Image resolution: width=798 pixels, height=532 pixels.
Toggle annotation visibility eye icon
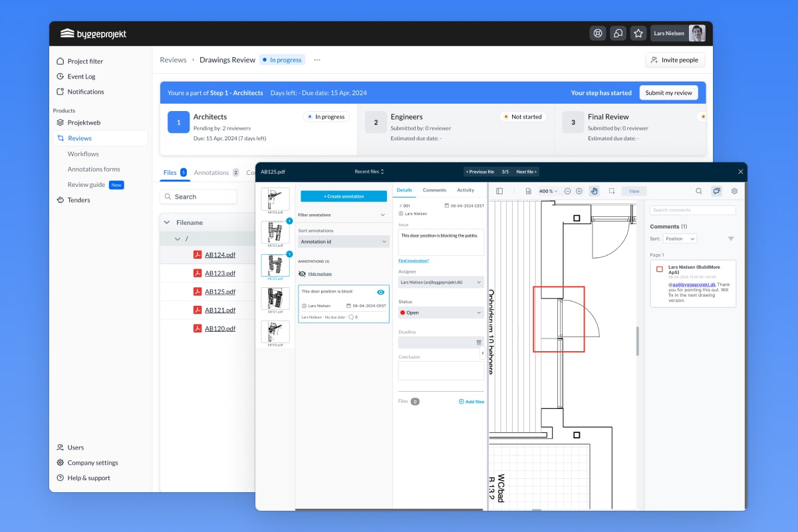380,292
